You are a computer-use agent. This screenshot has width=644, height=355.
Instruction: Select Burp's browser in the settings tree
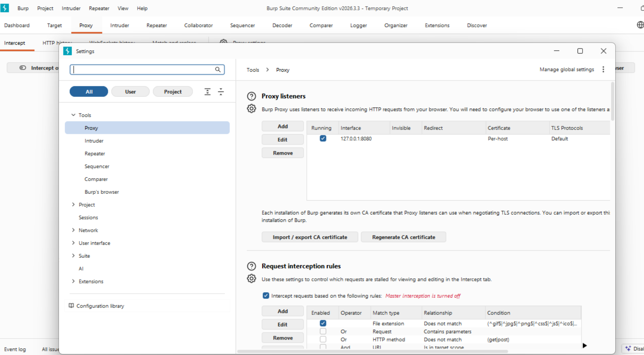(102, 192)
